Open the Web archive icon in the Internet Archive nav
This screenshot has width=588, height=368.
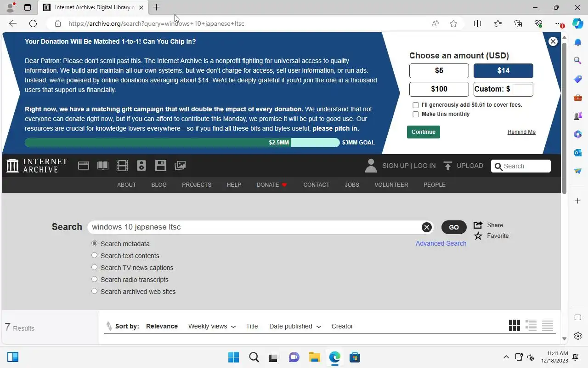point(84,166)
